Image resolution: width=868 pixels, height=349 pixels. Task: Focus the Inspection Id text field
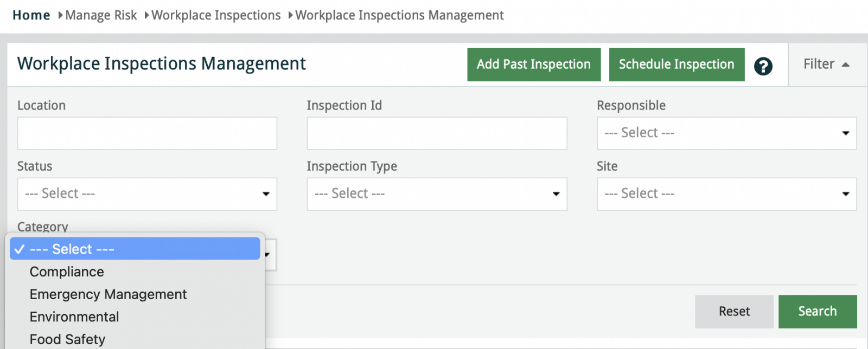437,133
